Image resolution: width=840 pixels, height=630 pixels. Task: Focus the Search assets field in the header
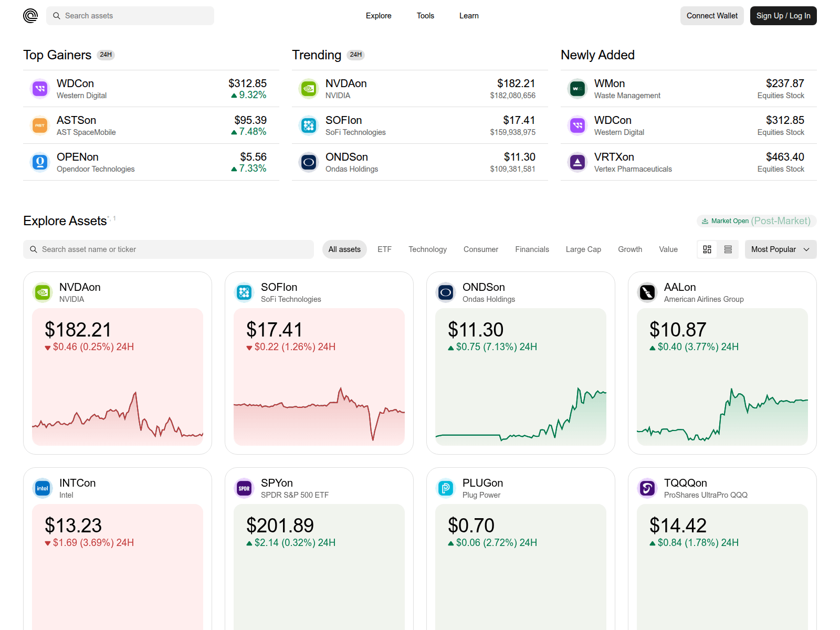[130, 16]
